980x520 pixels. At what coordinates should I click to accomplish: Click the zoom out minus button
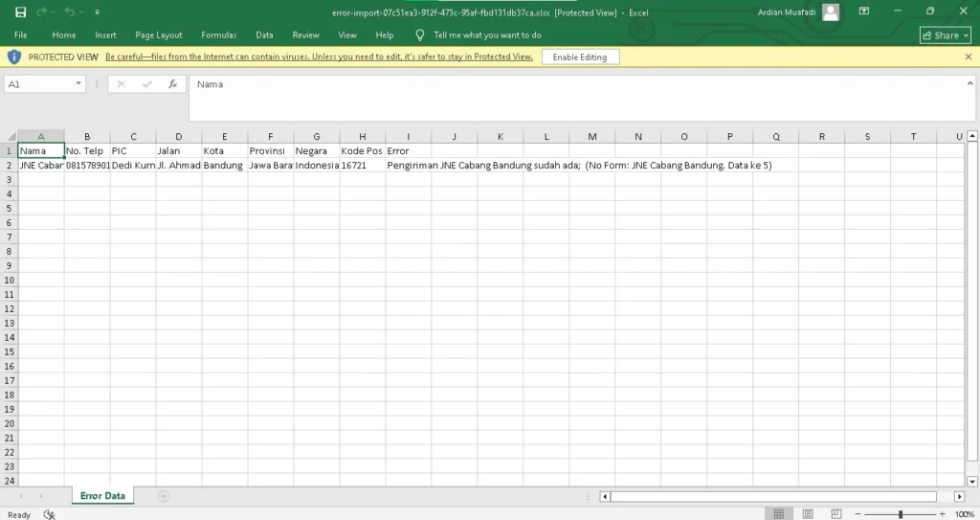pyautogui.click(x=857, y=513)
